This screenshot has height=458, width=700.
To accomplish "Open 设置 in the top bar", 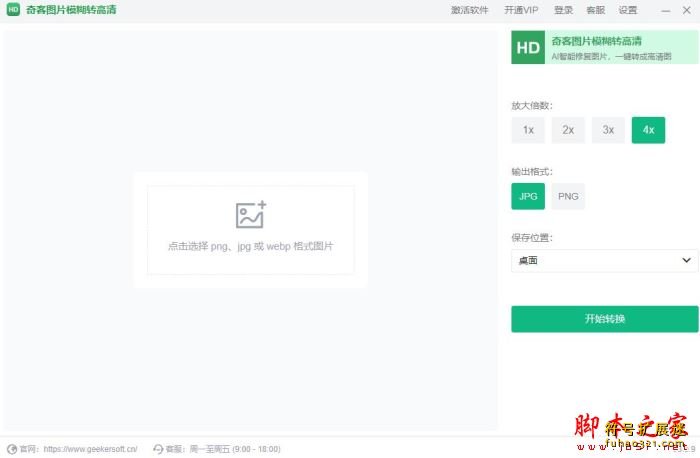I will pos(628,10).
